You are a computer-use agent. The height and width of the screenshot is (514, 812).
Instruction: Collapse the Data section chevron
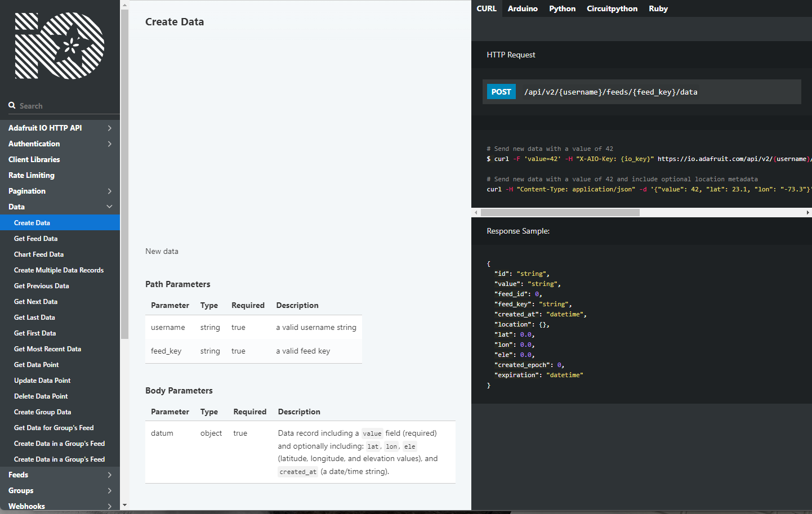click(x=109, y=207)
